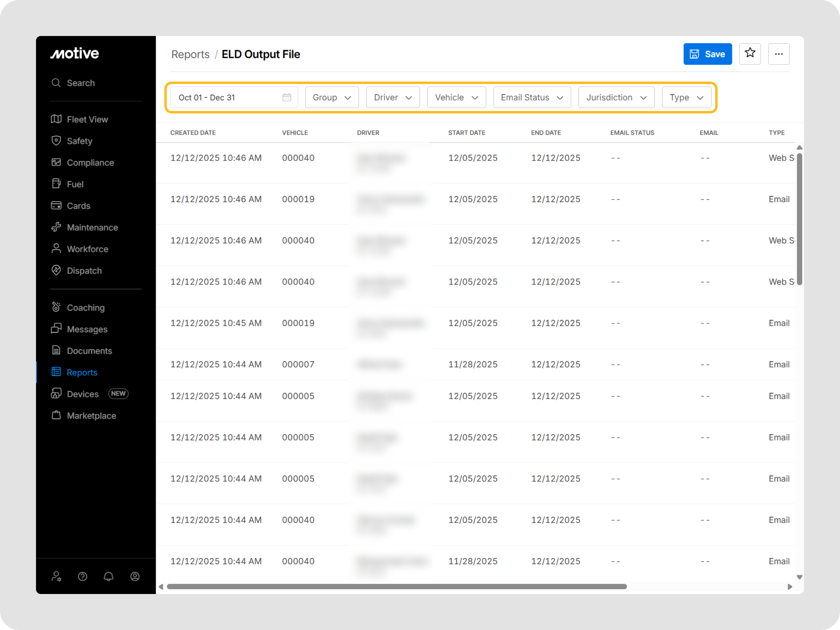Expand the Jurisdiction filter dropdown
Image resolution: width=840 pixels, height=630 pixels.
[616, 97]
